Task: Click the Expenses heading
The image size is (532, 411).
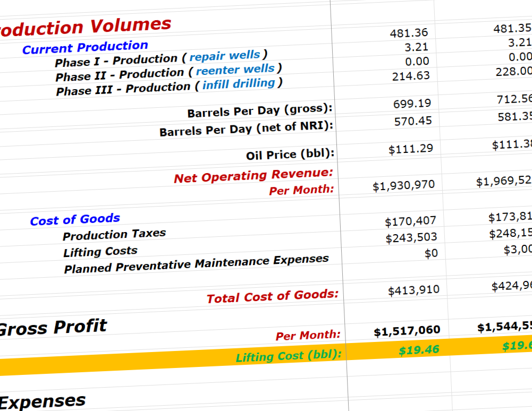Action: (43, 402)
